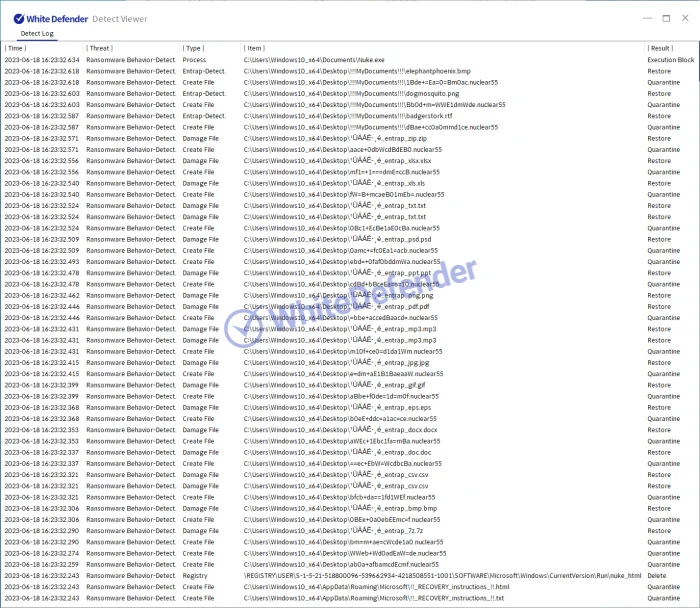Click the Result column header
This screenshot has height=608, width=700.
(660, 48)
